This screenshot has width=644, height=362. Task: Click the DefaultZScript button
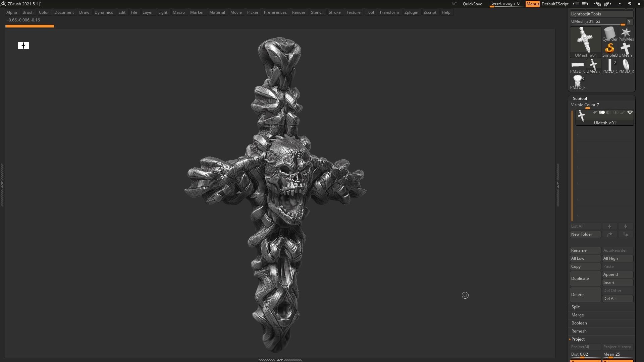click(555, 4)
